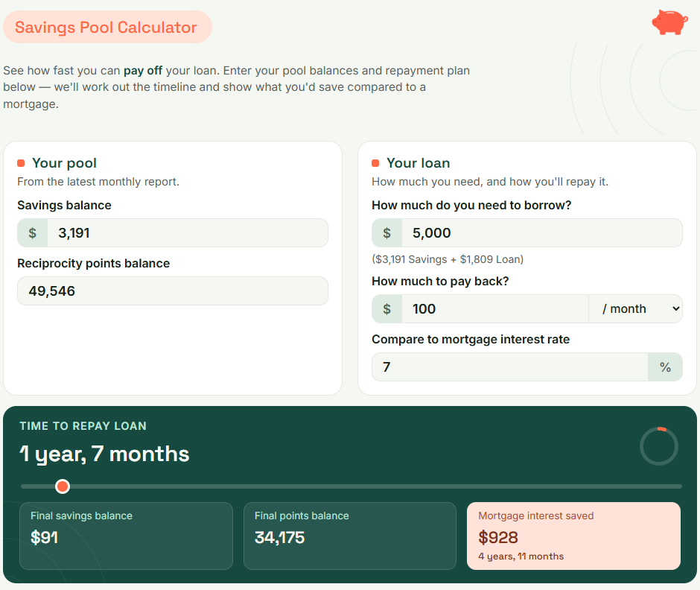
Task: Click the 'Your loan' heading
Action: [419, 163]
